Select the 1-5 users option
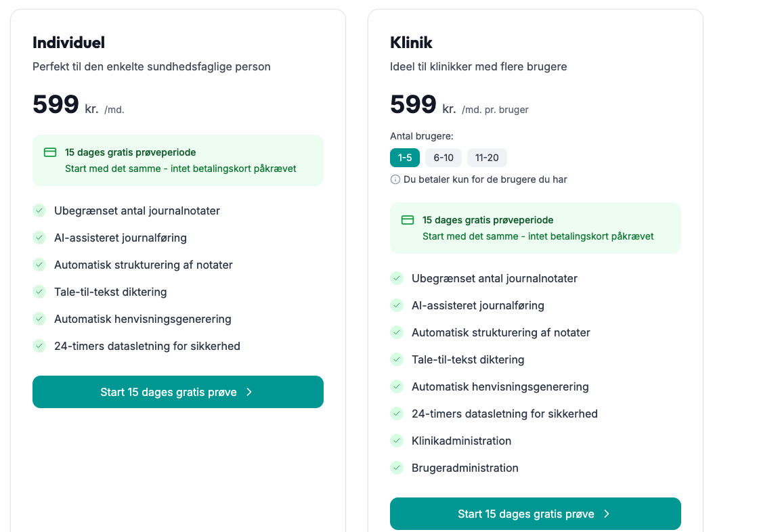Viewport: 778px width, 532px height. (x=405, y=158)
